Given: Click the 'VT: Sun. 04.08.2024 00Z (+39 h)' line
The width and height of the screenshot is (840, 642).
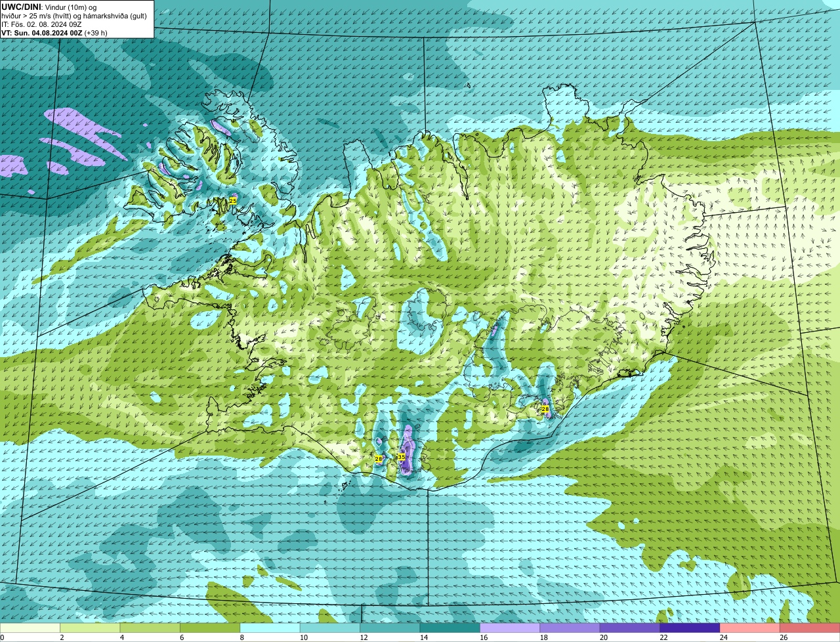Looking at the screenshot, I should 54,32.
